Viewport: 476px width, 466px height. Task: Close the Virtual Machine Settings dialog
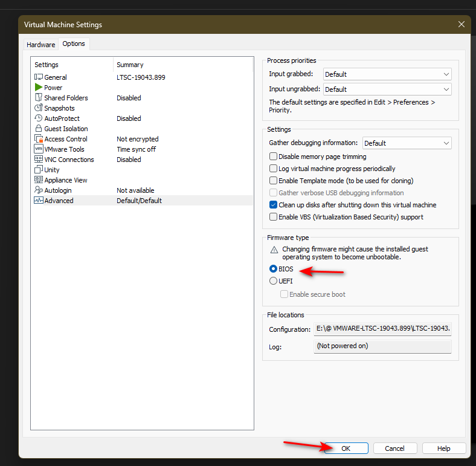click(461, 24)
